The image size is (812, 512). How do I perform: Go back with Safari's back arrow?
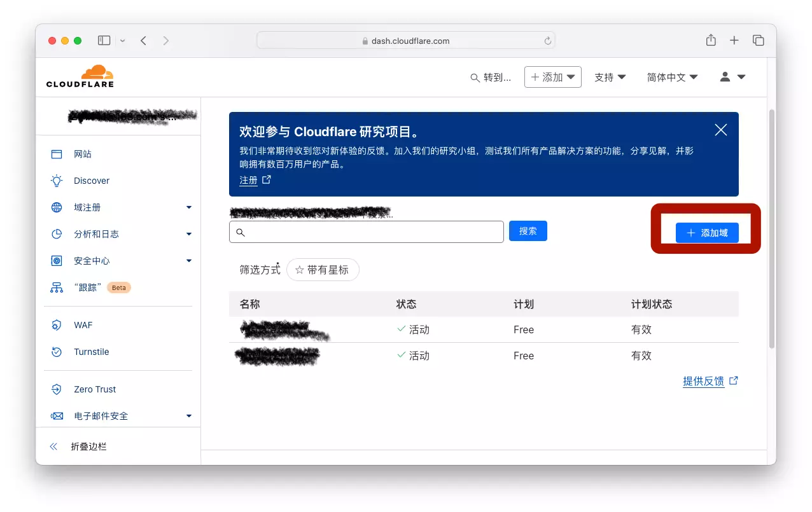coord(144,41)
